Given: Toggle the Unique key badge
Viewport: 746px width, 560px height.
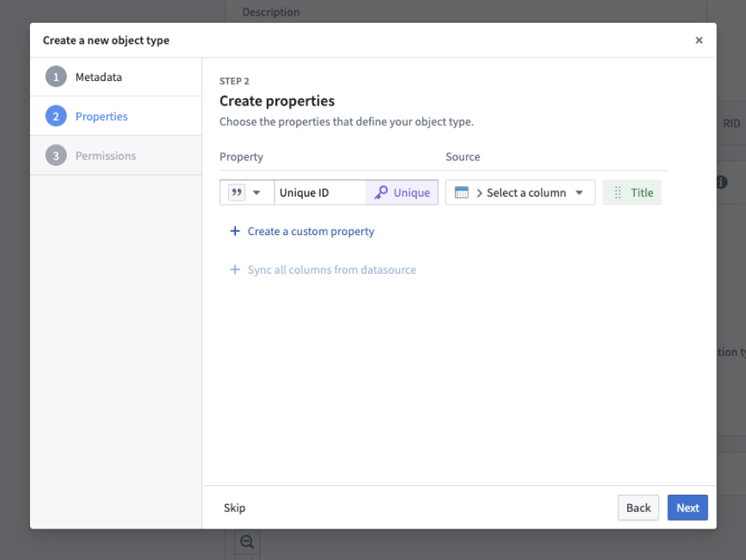Looking at the screenshot, I should click(x=402, y=193).
